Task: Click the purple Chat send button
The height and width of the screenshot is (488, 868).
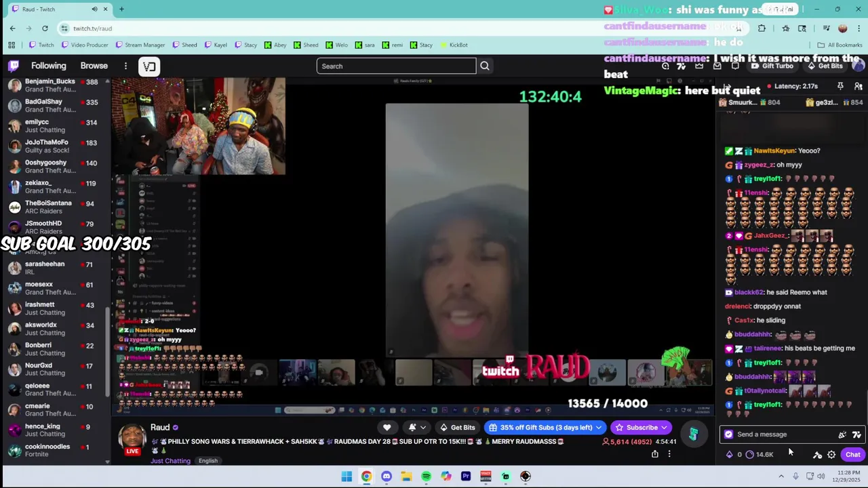Action: [x=852, y=455]
